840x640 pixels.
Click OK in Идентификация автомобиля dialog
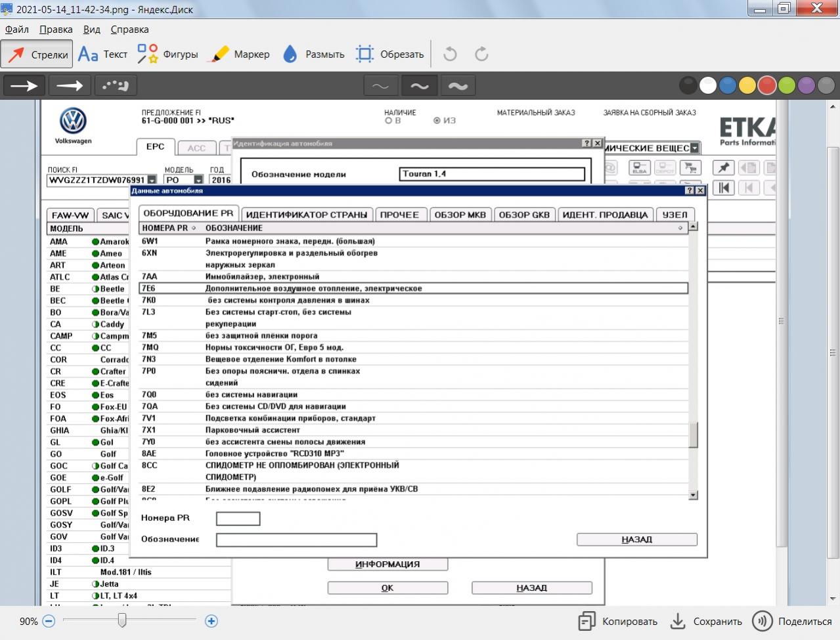click(387, 588)
